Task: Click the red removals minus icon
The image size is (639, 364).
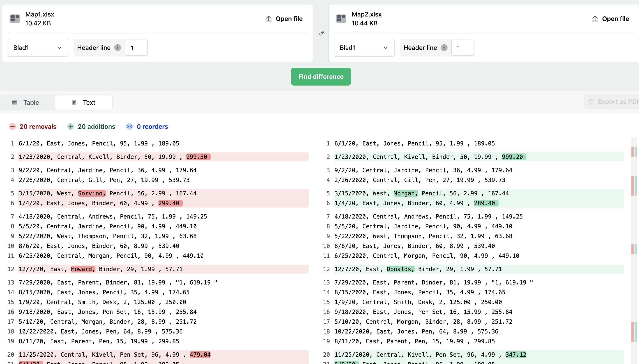Action: tap(12, 127)
